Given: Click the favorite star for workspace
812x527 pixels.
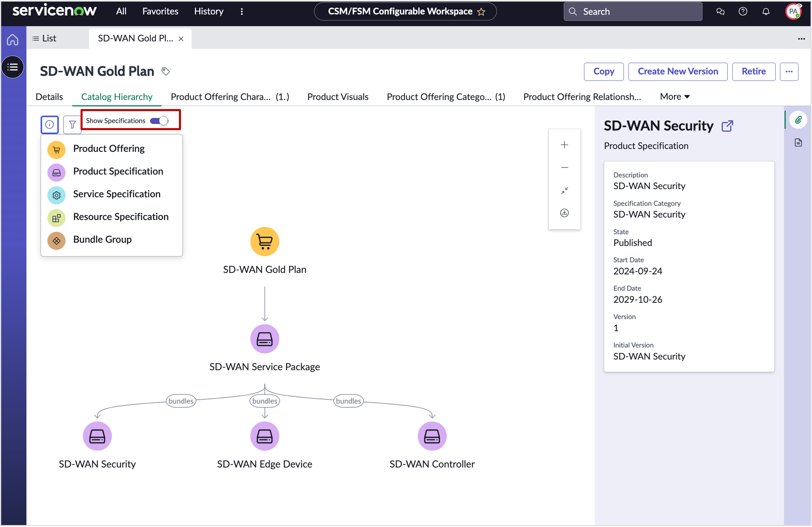Looking at the screenshot, I should (481, 12).
